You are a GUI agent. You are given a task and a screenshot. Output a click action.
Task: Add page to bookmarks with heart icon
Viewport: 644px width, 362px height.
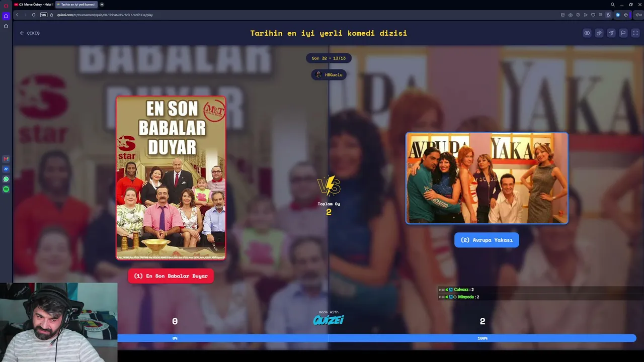coord(593,15)
